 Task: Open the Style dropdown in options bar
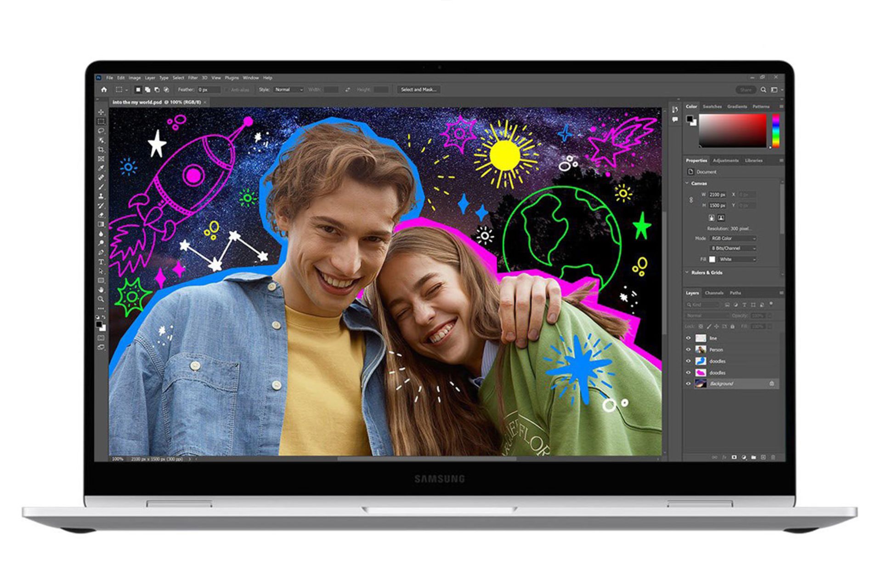pyautogui.click(x=288, y=90)
